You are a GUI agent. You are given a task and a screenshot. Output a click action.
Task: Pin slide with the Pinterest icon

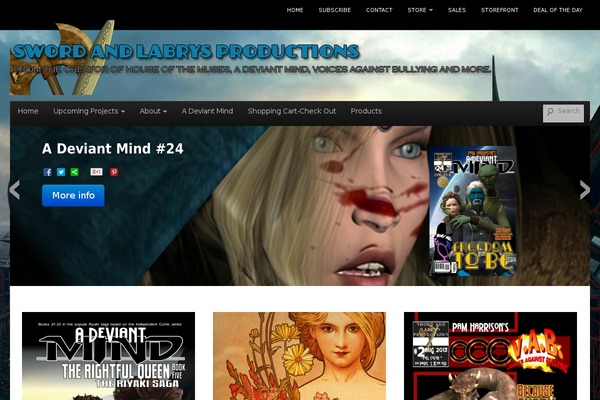(114, 172)
